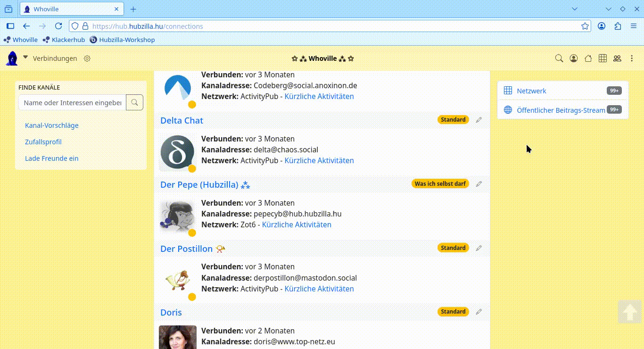Click the Doris profile photo thumbnail
The width and height of the screenshot is (644, 349).
(x=178, y=337)
